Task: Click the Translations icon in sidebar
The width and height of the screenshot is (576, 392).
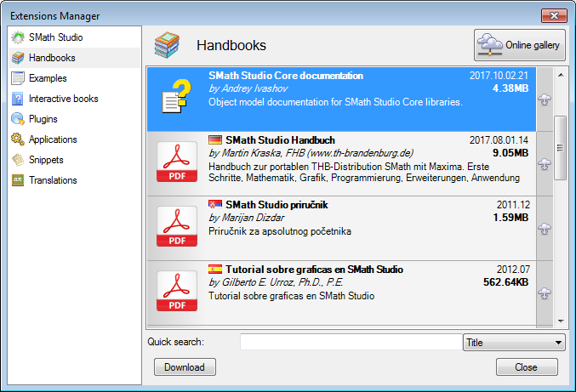Action: pos(18,180)
